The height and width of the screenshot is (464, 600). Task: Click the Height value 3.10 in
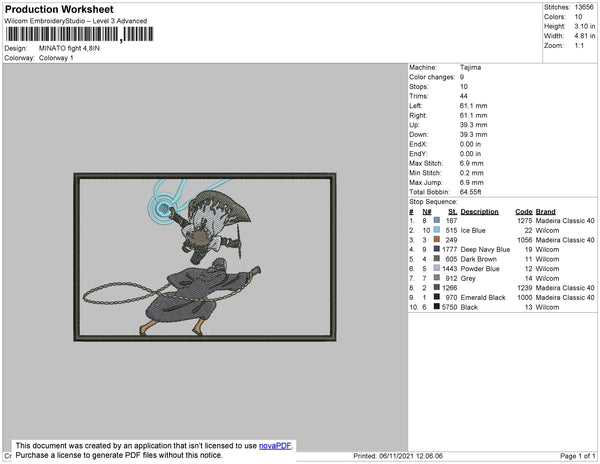pyautogui.click(x=585, y=26)
